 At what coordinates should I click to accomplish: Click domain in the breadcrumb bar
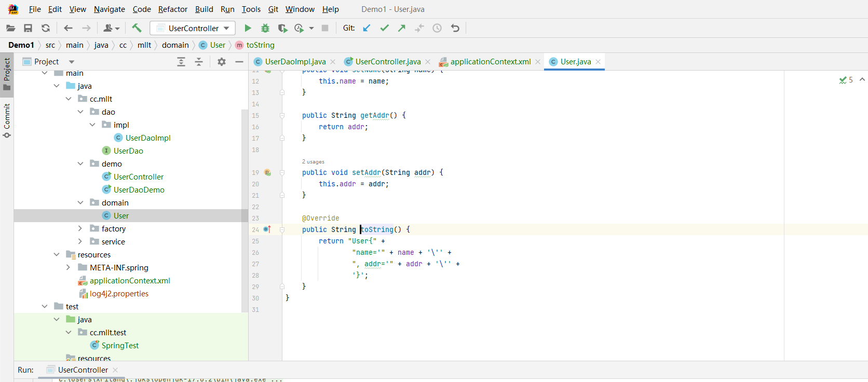point(175,45)
